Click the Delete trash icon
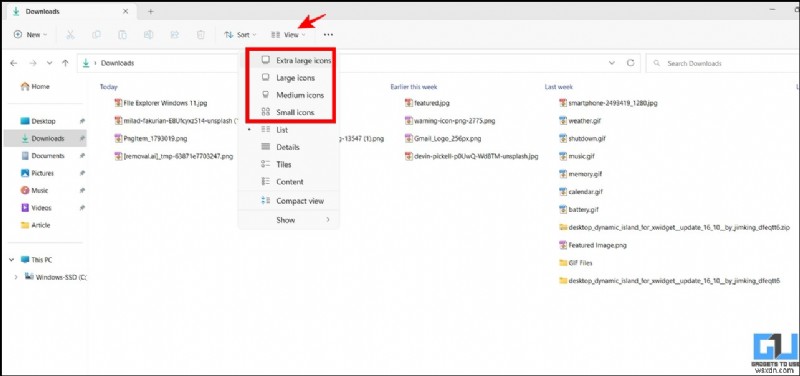The width and height of the screenshot is (800, 376). (x=201, y=35)
